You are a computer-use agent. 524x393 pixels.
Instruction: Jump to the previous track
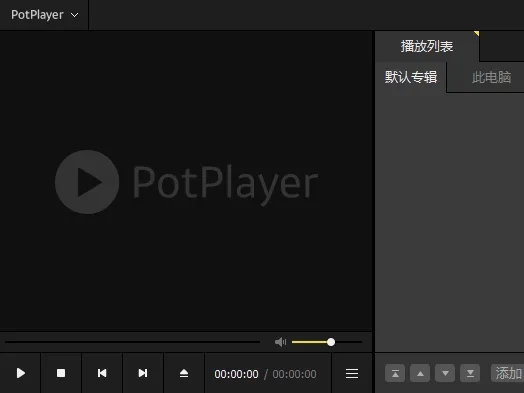pos(102,373)
